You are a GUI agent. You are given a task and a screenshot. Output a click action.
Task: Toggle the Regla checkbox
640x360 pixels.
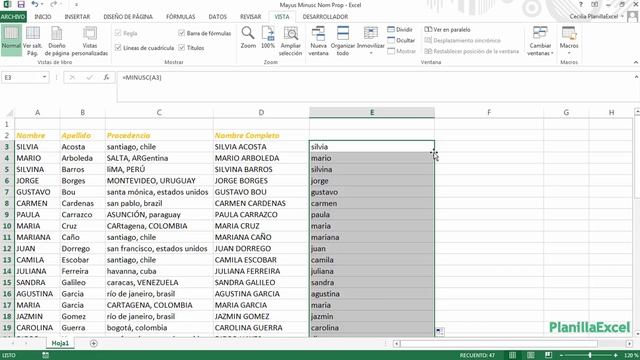pos(118,33)
